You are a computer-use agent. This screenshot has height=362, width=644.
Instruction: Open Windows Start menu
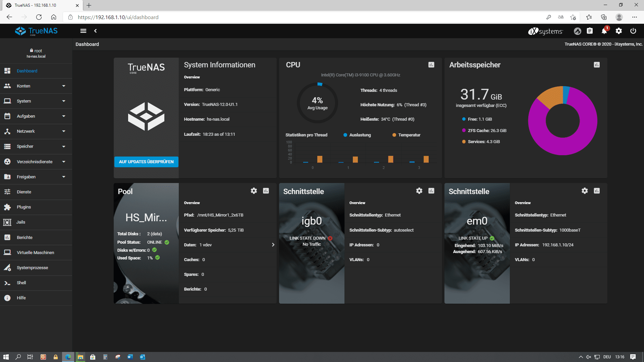point(6,357)
